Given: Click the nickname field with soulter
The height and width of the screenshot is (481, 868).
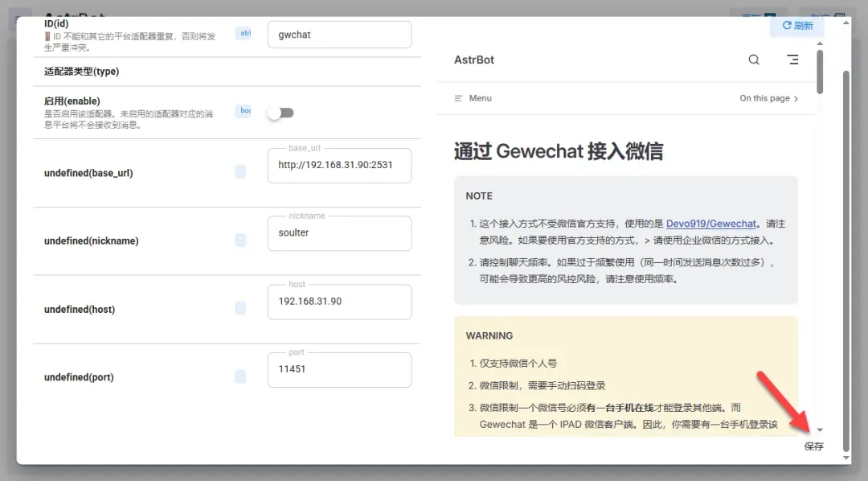Looking at the screenshot, I should [x=339, y=233].
